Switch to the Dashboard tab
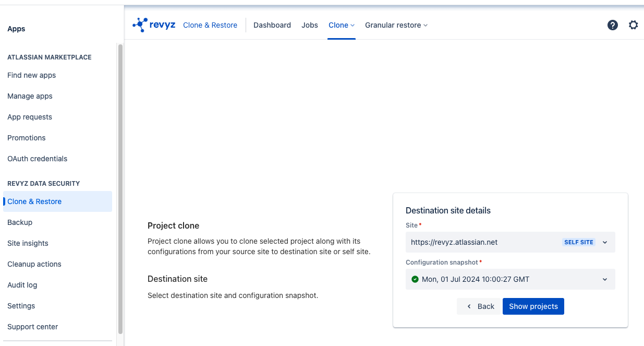 pyautogui.click(x=272, y=25)
